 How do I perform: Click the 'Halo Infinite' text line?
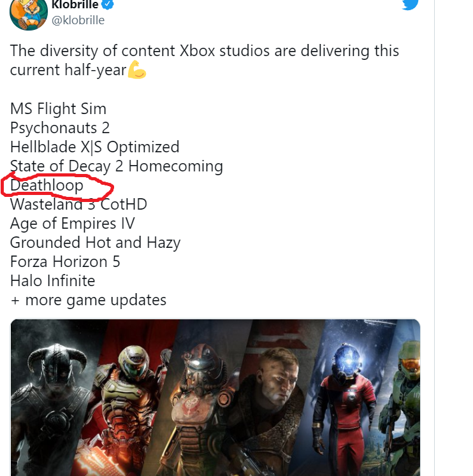click(x=52, y=281)
